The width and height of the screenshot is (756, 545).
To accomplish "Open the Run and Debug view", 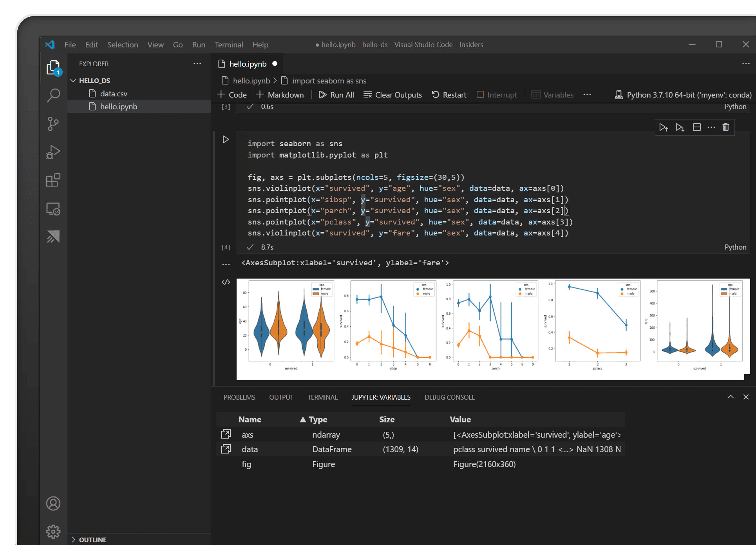I will [53, 152].
